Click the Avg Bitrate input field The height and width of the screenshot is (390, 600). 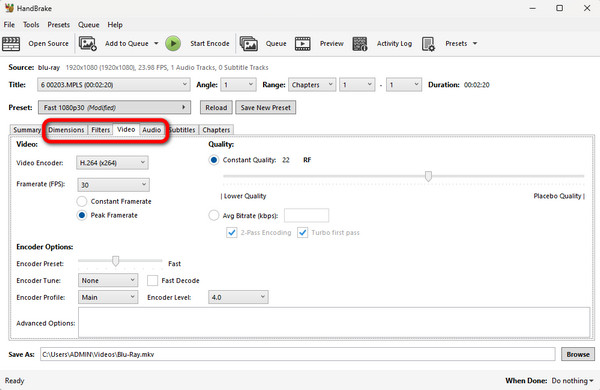click(306, 215)
